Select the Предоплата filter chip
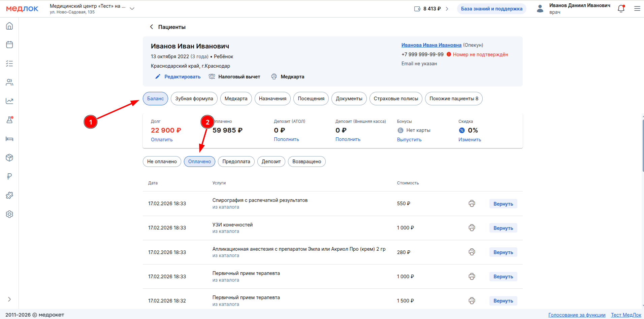Image resolution: width=644 pixels, height=319 pixels. coord(236,162)
